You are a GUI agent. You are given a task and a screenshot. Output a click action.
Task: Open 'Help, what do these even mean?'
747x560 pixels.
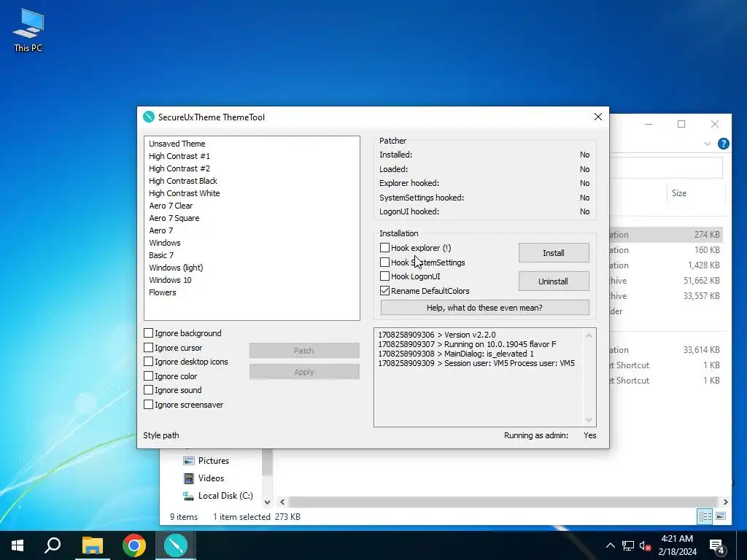(484, 308)
